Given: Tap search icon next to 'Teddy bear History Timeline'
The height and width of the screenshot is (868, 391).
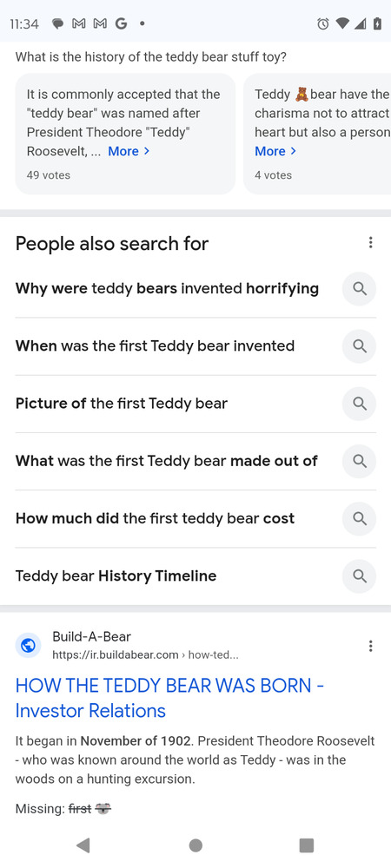Looking at the screenshot, I should click(x=360, y=576).
